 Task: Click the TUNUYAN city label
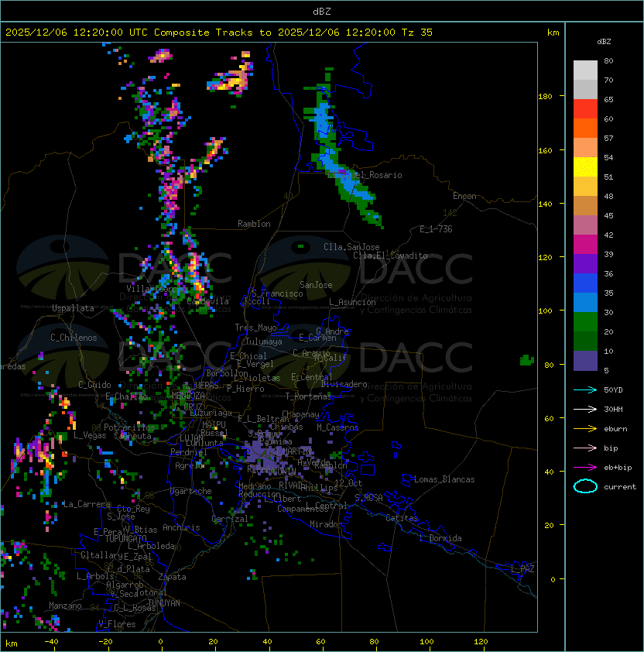pyautogui.click(x=164, y=603)
